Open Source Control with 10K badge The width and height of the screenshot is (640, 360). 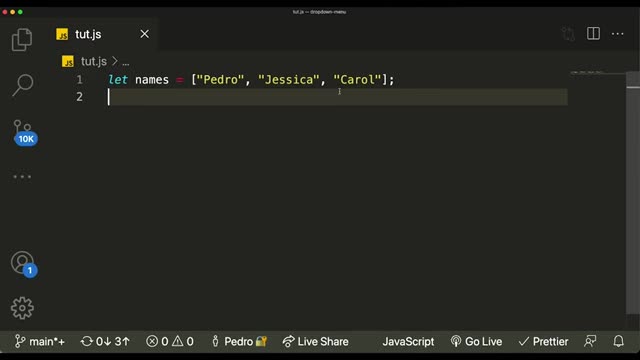pyautogui.click(x=24, y=132)
